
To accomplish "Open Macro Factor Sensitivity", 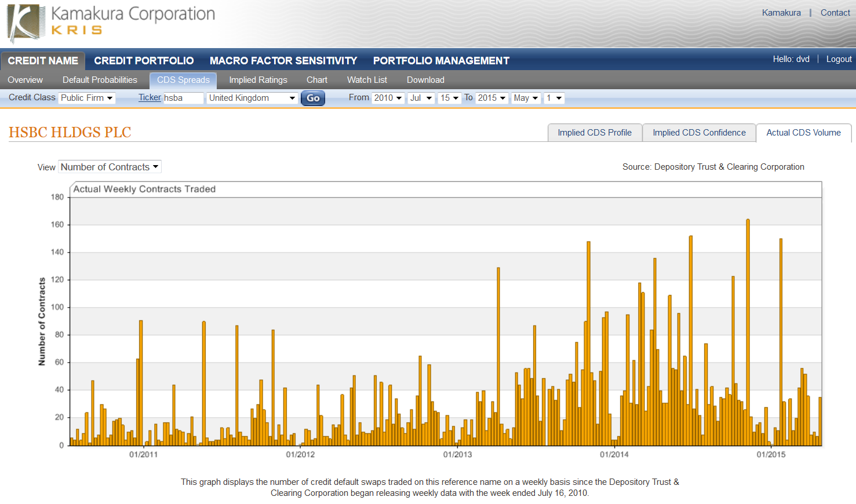I will click(x=283, y=60).
